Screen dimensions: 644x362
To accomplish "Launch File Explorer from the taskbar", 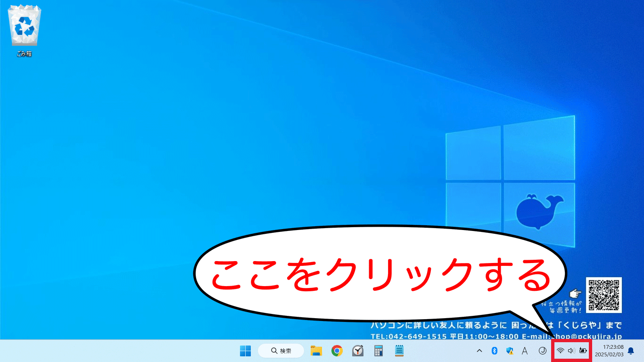I will pyautogui.click(x=316, y=351).
